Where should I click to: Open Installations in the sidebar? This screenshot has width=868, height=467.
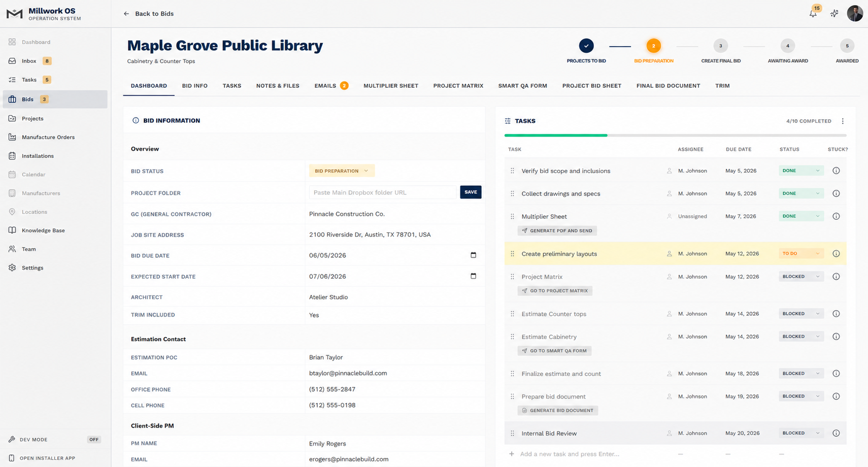55,156
